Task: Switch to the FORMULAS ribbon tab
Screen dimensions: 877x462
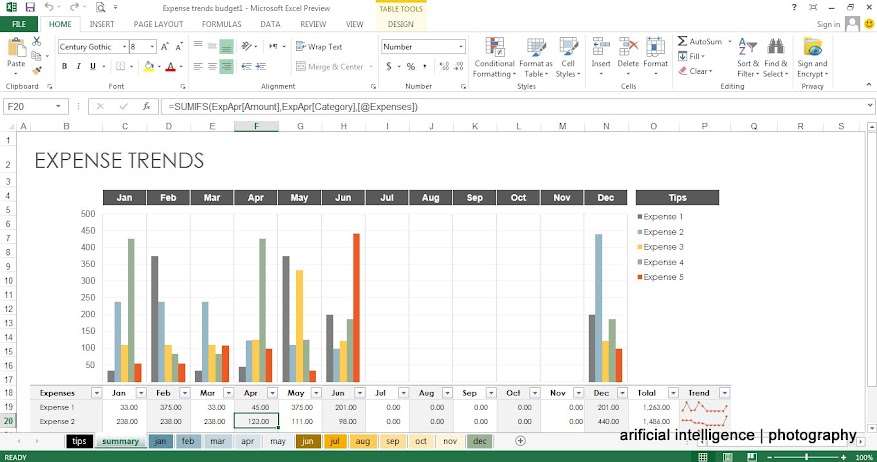Action: point(221,24)
